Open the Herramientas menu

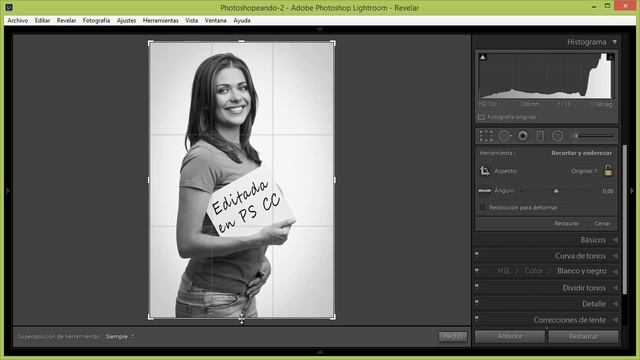tap(160, 20)
